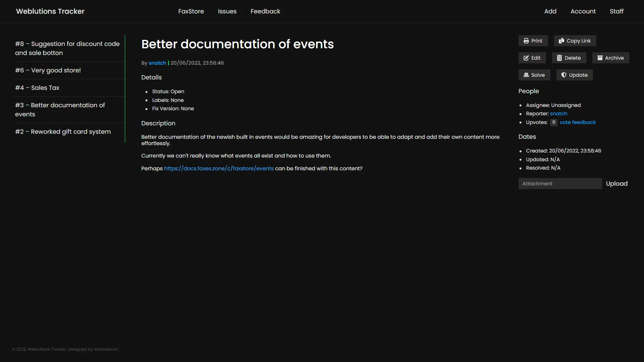Image resolution: width=644 pixels, height=362 pixels.
Task: Click the Solve stamp icon
Action: click(x=526, y=75)
